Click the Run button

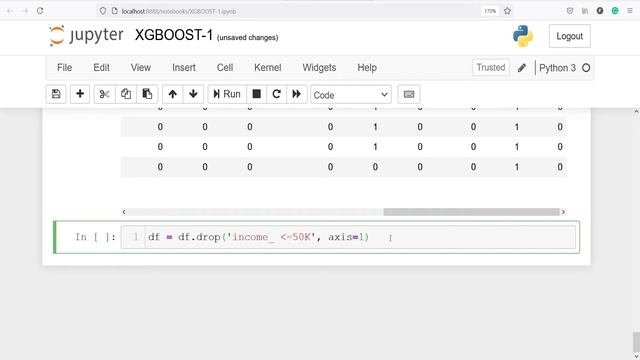point(227,94)
